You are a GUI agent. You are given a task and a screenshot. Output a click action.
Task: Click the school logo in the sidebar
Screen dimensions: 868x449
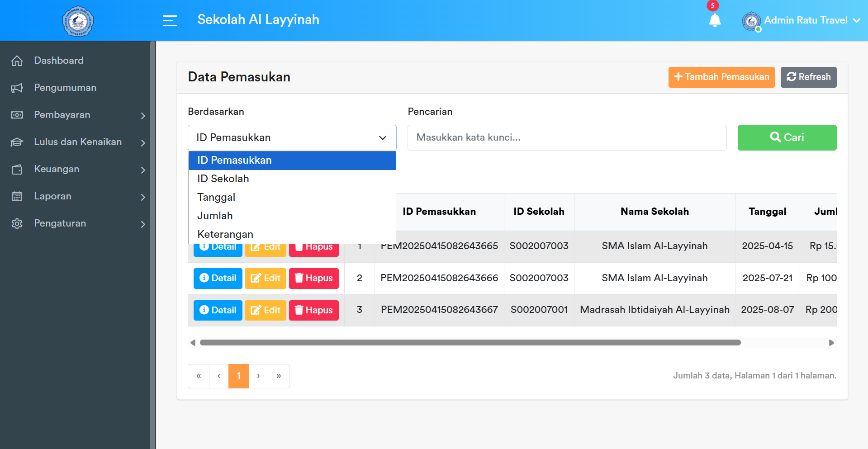[77, 21]
